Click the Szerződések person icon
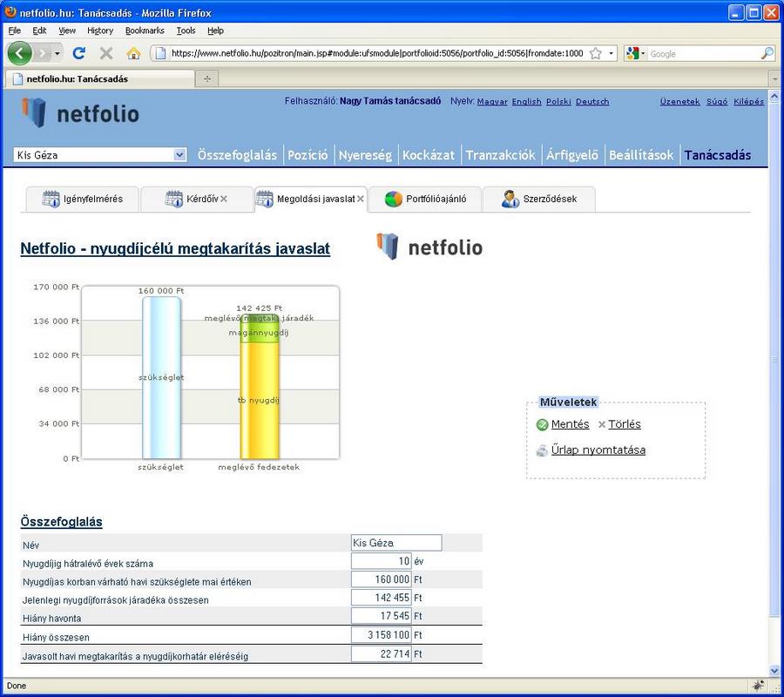Screen dimensions: 784x697 pos(510,199)
